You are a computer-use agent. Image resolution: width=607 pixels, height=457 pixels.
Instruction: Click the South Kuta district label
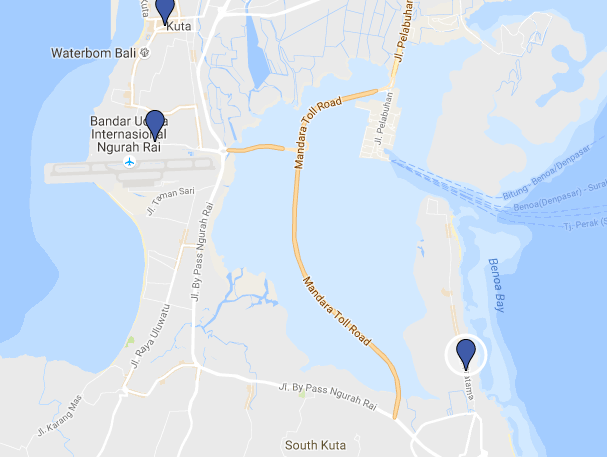point(315,445)
